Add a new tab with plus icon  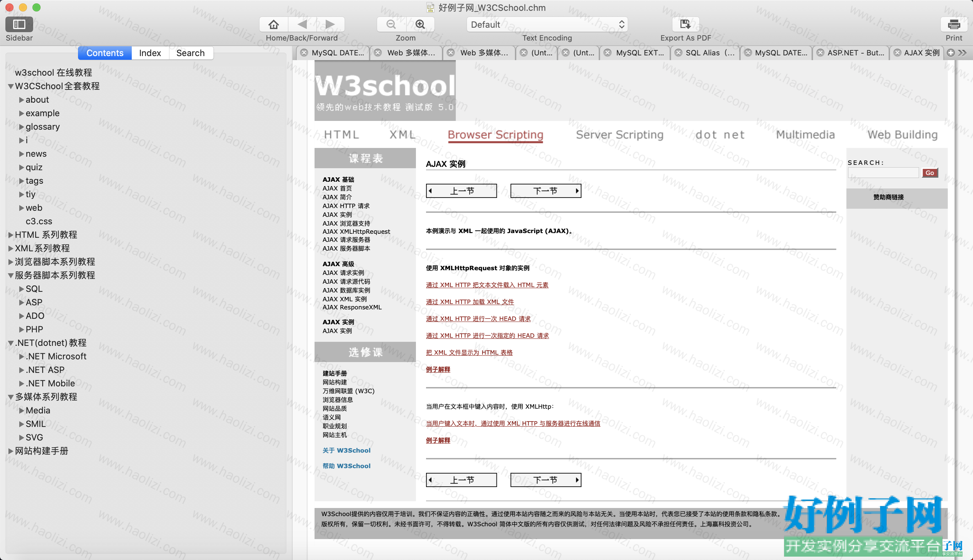click(x=951, y=53)
